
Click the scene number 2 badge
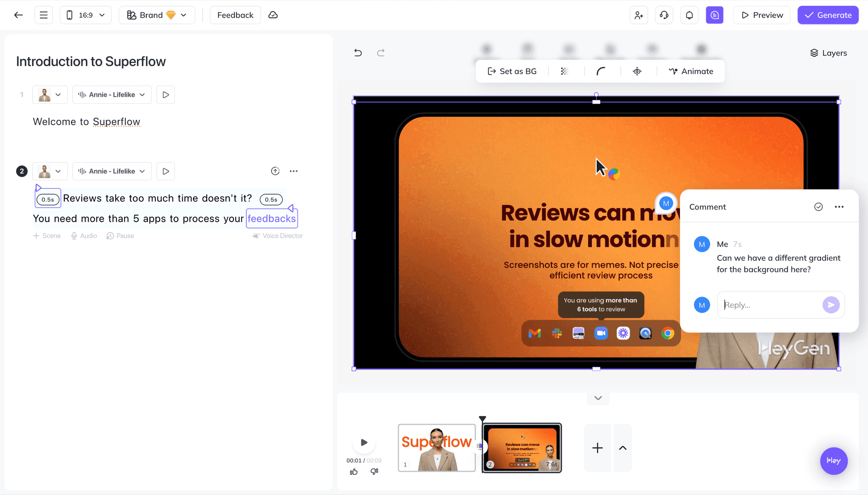click(x=22, y=171)
